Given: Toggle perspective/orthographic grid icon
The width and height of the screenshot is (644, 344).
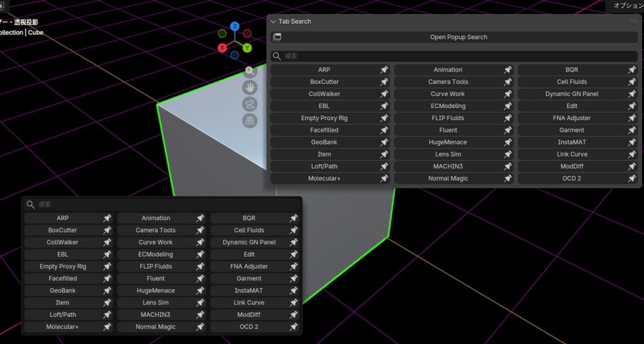Looking at the screenshot, I should [x=250, y=121].
